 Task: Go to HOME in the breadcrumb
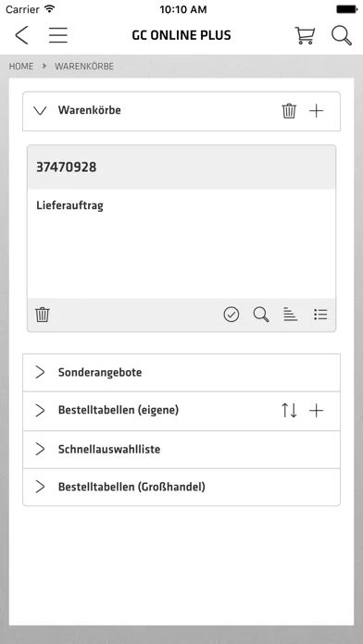point(21,66)
